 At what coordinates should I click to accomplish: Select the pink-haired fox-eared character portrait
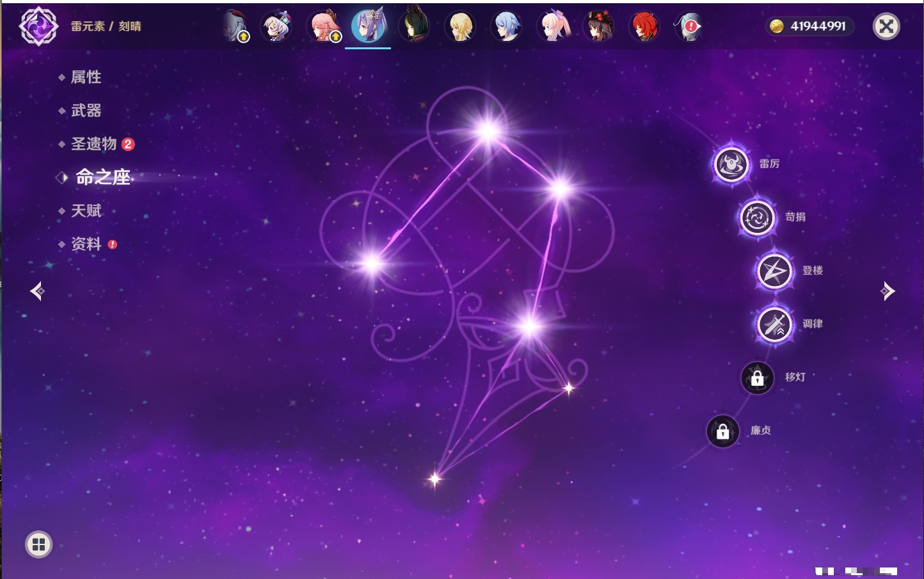[x=324, y=26]
